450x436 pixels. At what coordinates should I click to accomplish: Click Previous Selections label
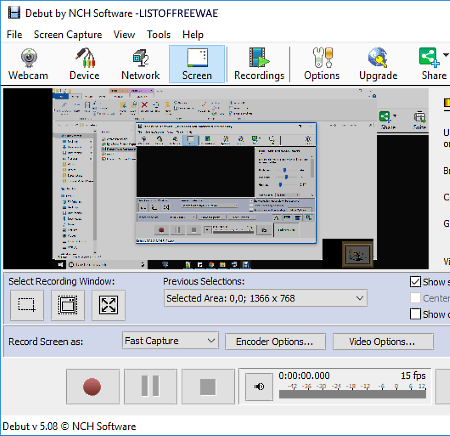204,282
